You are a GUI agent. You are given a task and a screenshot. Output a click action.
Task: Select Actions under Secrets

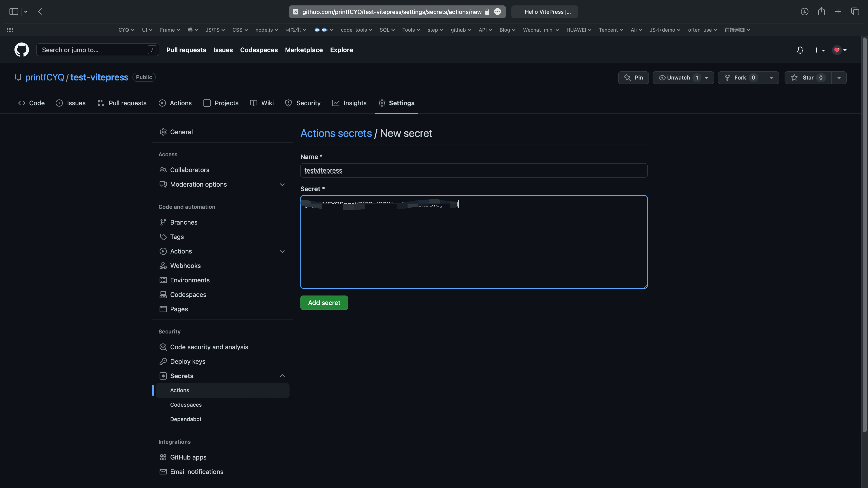[x=222, y=390]
